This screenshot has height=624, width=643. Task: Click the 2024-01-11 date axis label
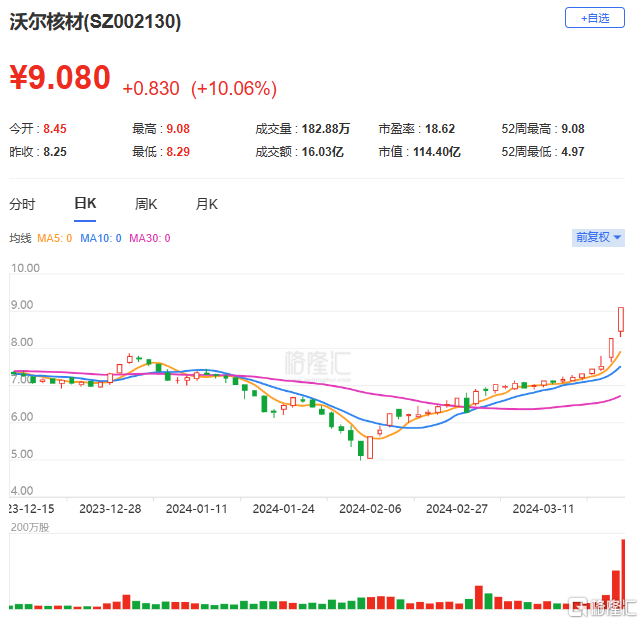pyautogui.click(x=196, y=509)
